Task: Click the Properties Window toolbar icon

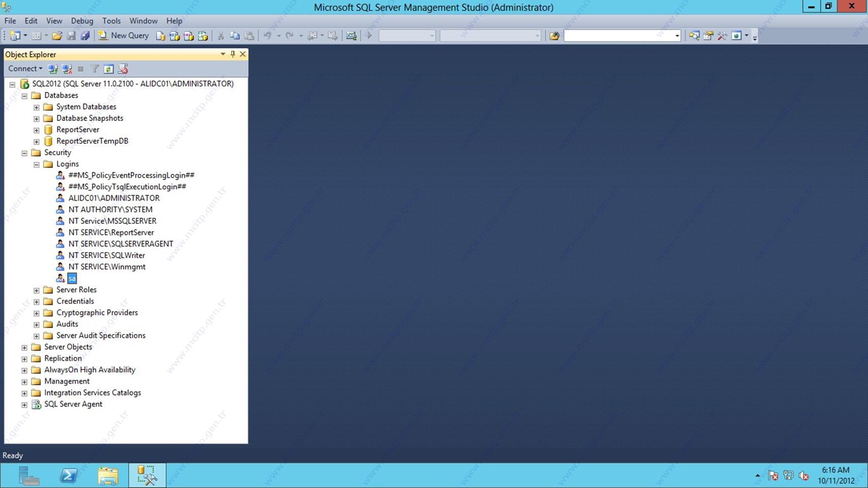Action: pyautogui.click(x=708, y=36)
